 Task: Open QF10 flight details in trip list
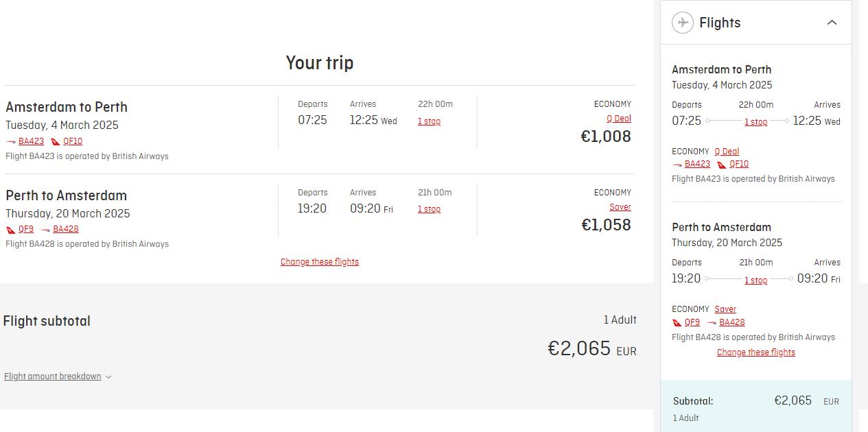coord(72,141)
